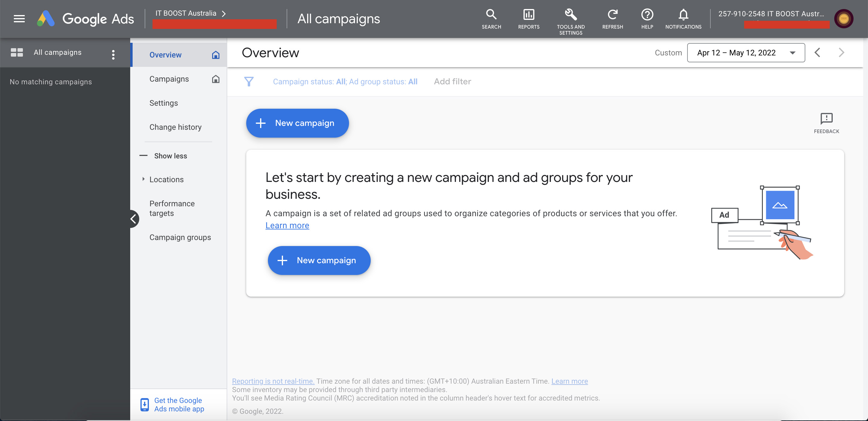Open Tools and Settings

(571, 15)
